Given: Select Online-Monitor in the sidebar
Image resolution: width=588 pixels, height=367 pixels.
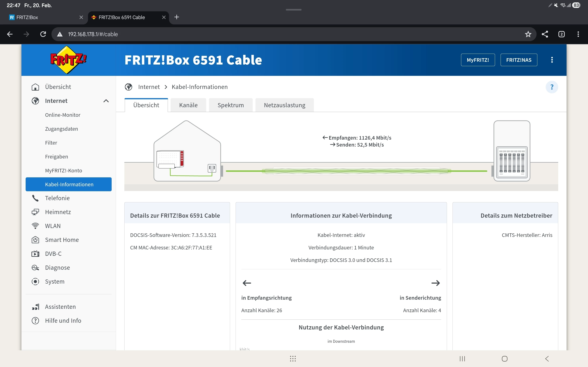Looking at the screenshot, I should [x=63, y=115].
